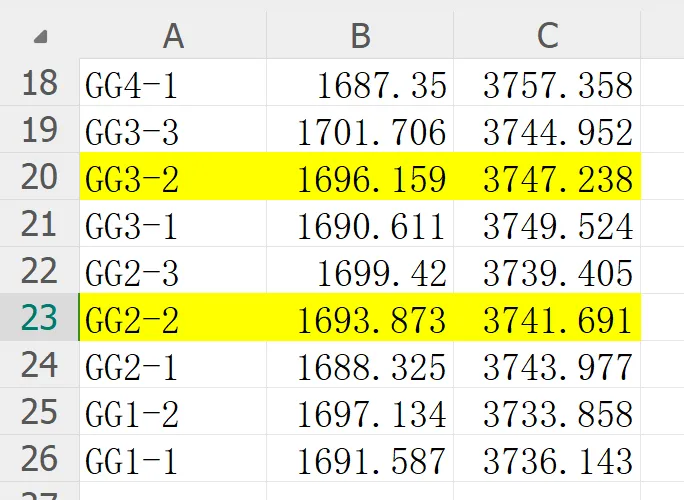Click cell containing GG2-1
684x500 pixels.
[x=173, y=364]
